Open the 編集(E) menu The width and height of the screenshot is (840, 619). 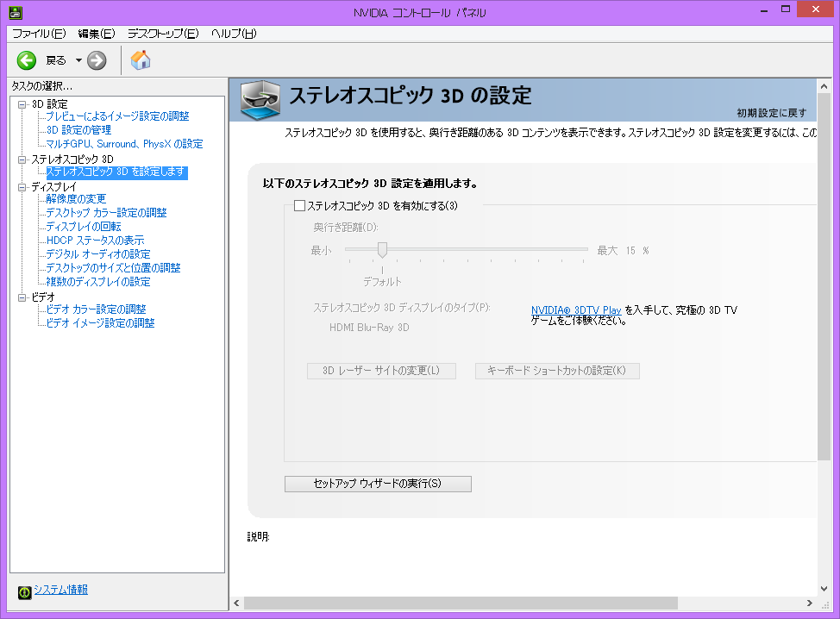[97, 34]
